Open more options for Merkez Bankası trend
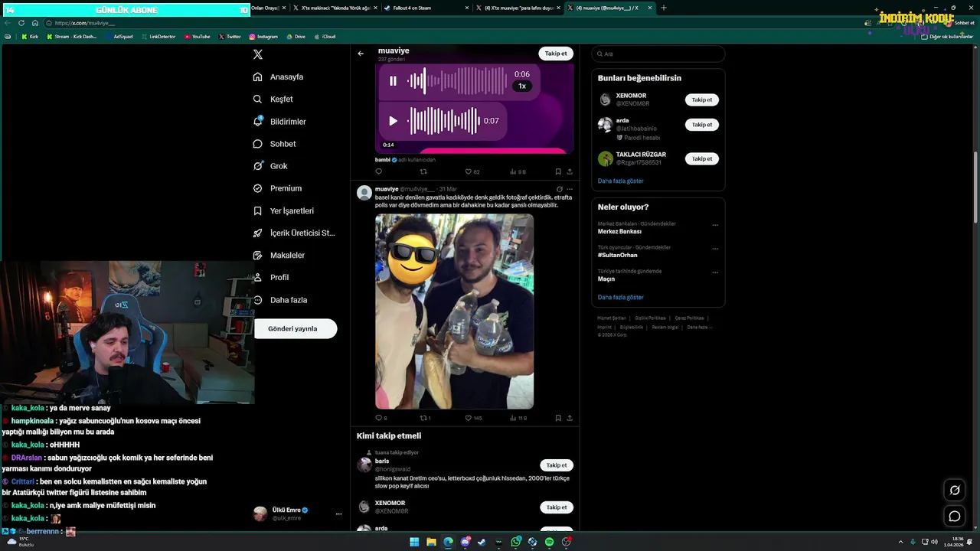980x551 pixels. (x=715, y=225)
